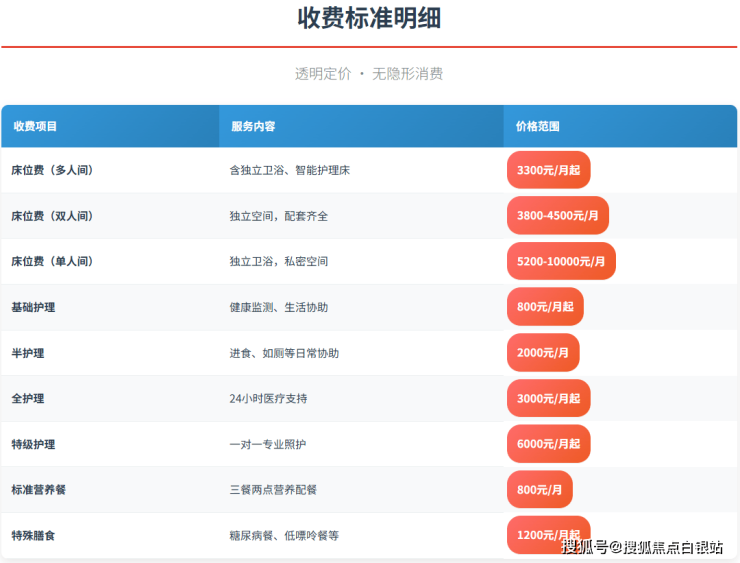The width and height of the screenshot is (740, 563).
Task: Click the 1200元/月起 price badge
Action: point(549,535)
